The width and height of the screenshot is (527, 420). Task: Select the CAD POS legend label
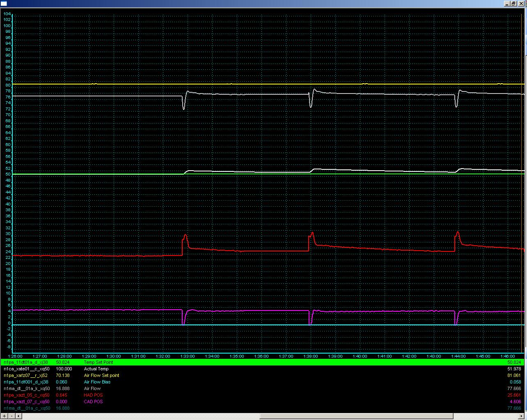click(93, 402)
